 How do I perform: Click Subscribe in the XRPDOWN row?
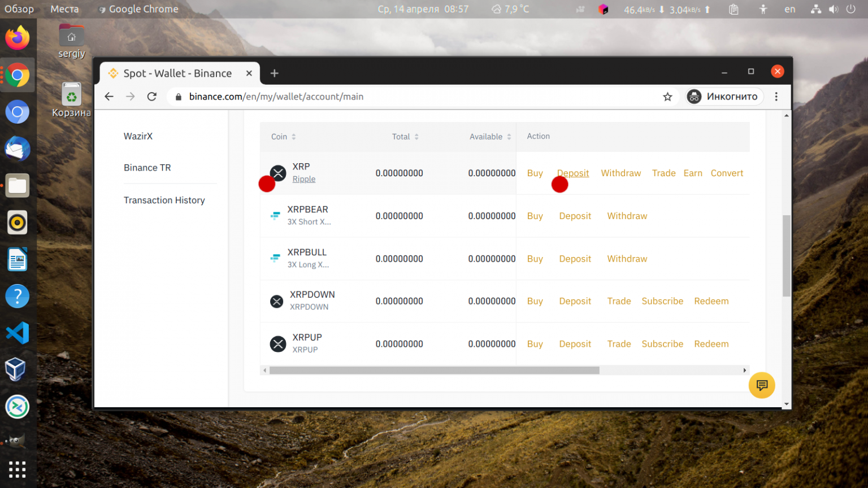tap(663, 301)
